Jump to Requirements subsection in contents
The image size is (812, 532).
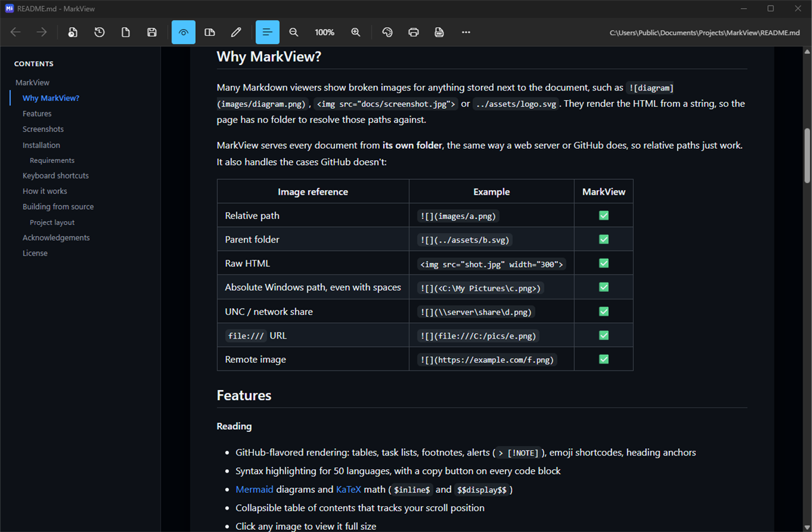pyautogui.click(x=52, y=160)
